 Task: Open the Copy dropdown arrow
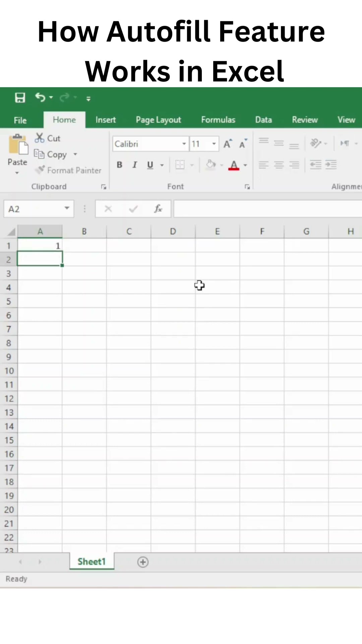click(75, 154)
